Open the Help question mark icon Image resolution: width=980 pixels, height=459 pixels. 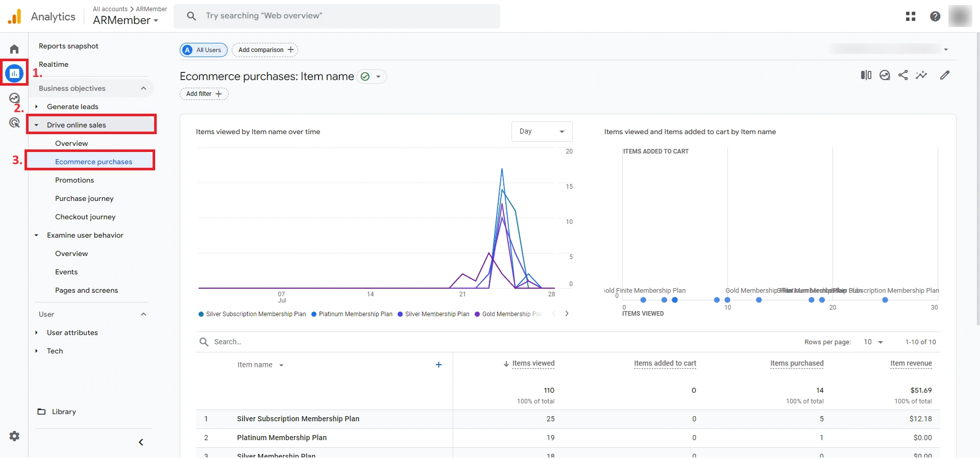tap(935, 16)
